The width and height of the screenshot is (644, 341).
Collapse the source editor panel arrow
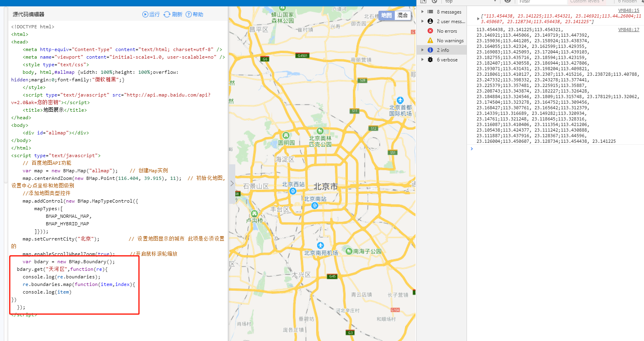(x=232, y=183)
